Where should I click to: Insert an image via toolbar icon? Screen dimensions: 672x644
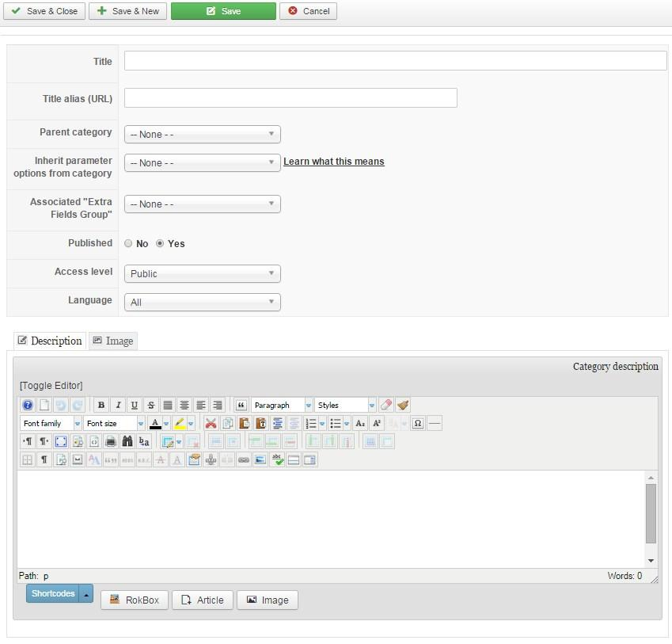click(260, 460)
